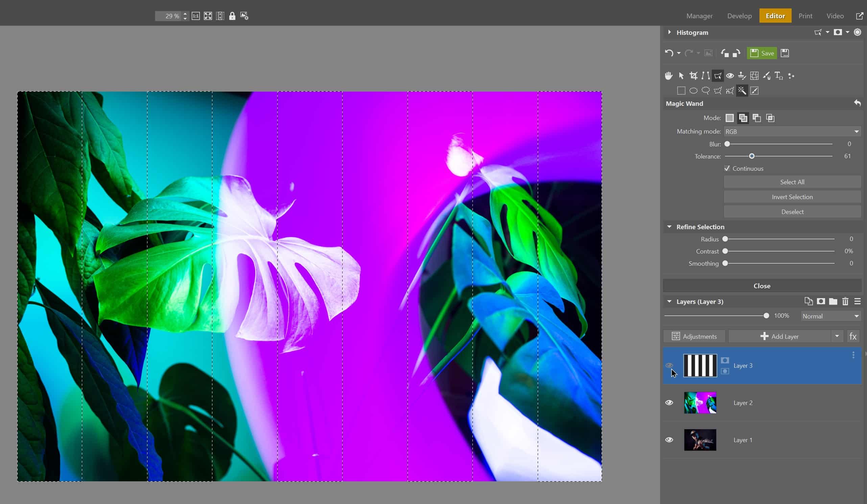Choose the Selection Brush tool

[x=754, y=91]
